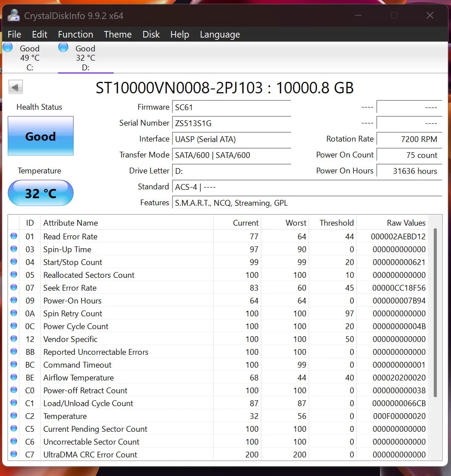
Task: Click the Power On Count value 75 count
Action: (x=409, y=155)
